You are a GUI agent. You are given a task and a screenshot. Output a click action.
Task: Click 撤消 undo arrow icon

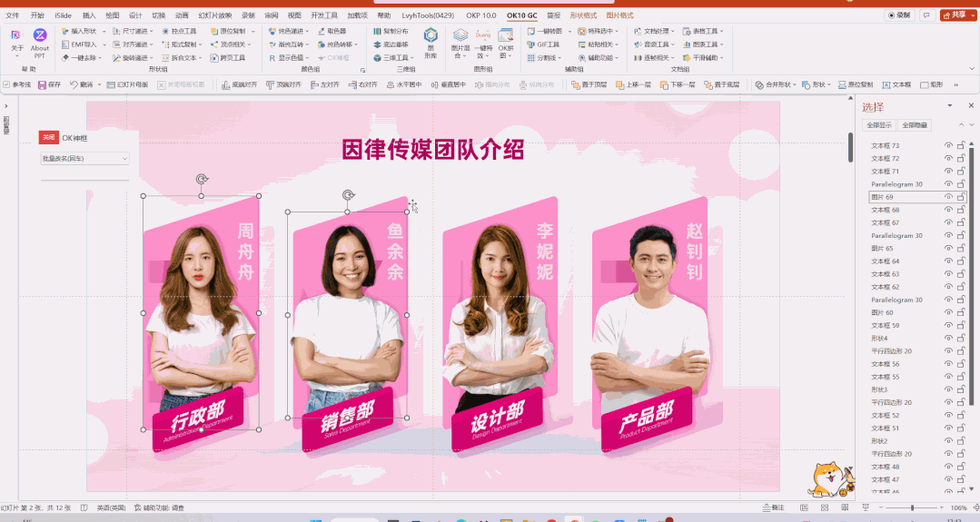(x=74, y=84)
